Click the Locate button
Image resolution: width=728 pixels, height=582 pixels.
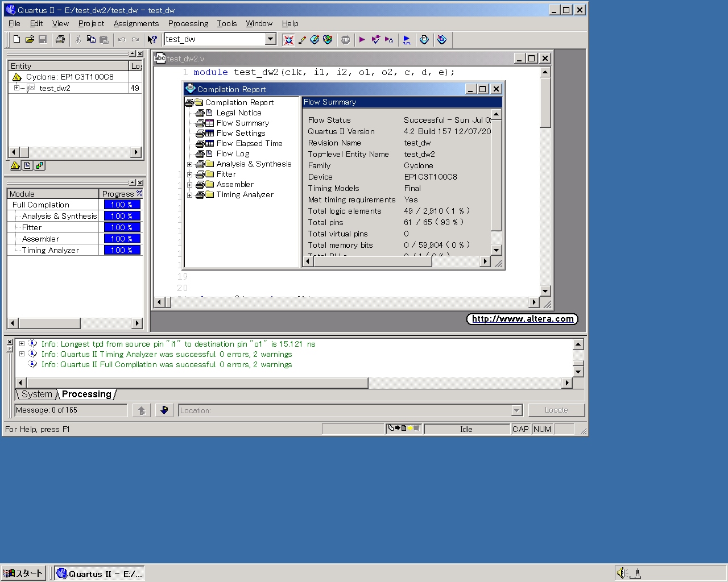pos(556,410)
